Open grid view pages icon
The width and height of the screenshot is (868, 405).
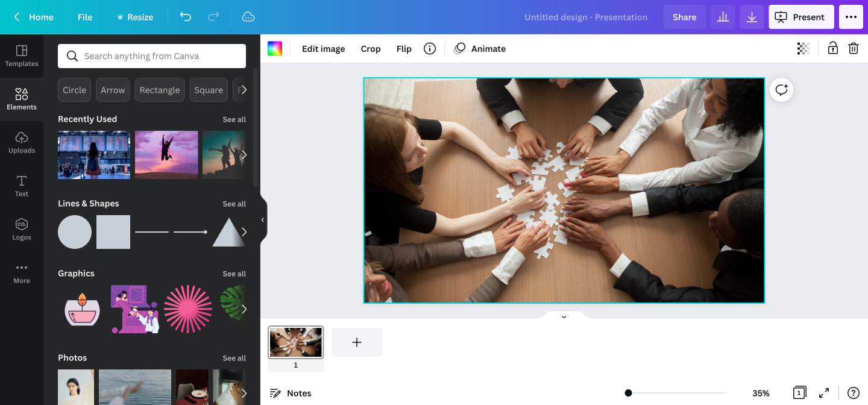click(799, 393)
